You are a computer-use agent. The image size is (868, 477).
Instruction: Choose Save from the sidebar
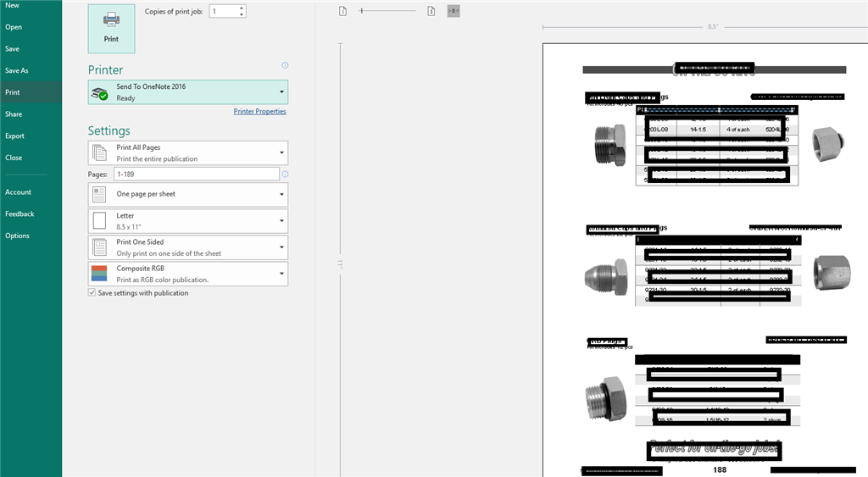[x=12, y=48]
